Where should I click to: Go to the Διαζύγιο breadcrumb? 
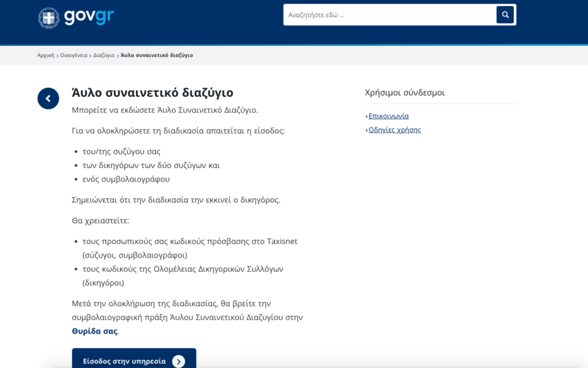pos(104,55)
